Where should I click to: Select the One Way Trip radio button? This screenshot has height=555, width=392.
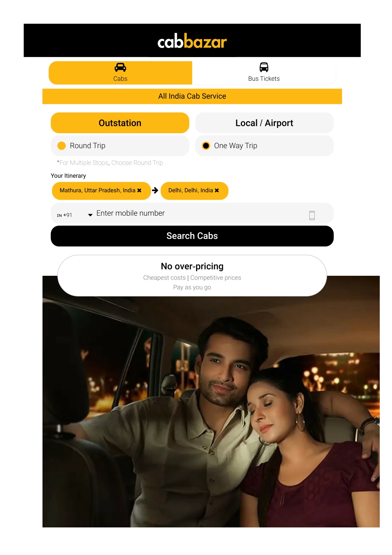[206, 146]
